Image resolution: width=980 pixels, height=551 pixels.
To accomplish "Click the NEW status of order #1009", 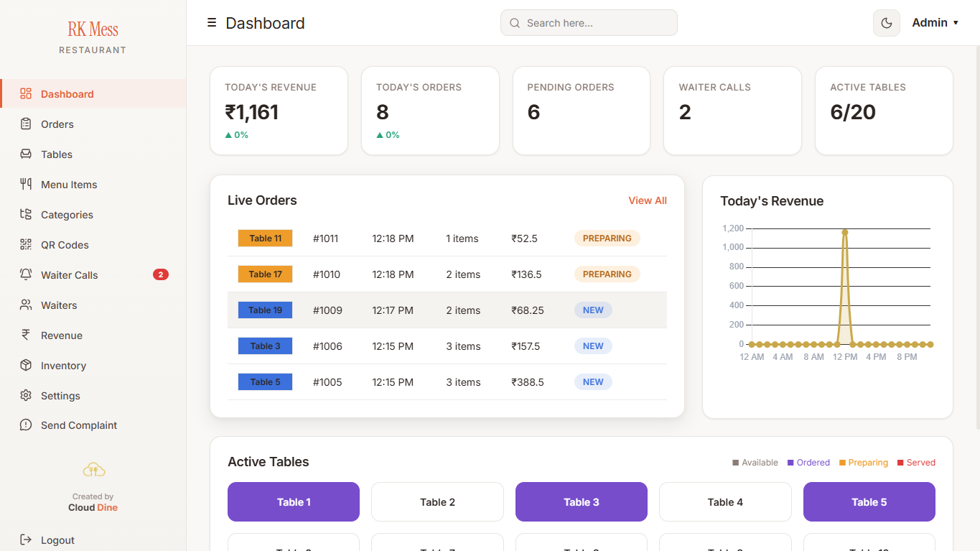I will coord(593,310).
